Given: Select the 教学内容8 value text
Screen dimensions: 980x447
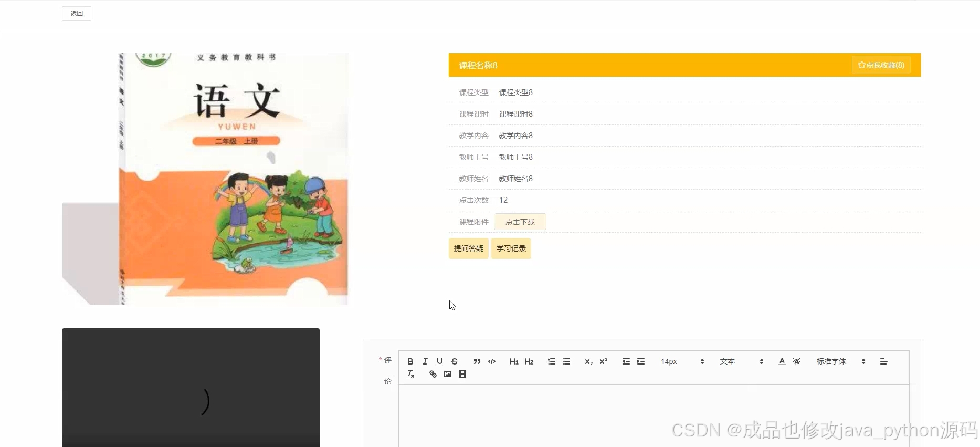Looking at the screenshot, I should click(516, 136).
